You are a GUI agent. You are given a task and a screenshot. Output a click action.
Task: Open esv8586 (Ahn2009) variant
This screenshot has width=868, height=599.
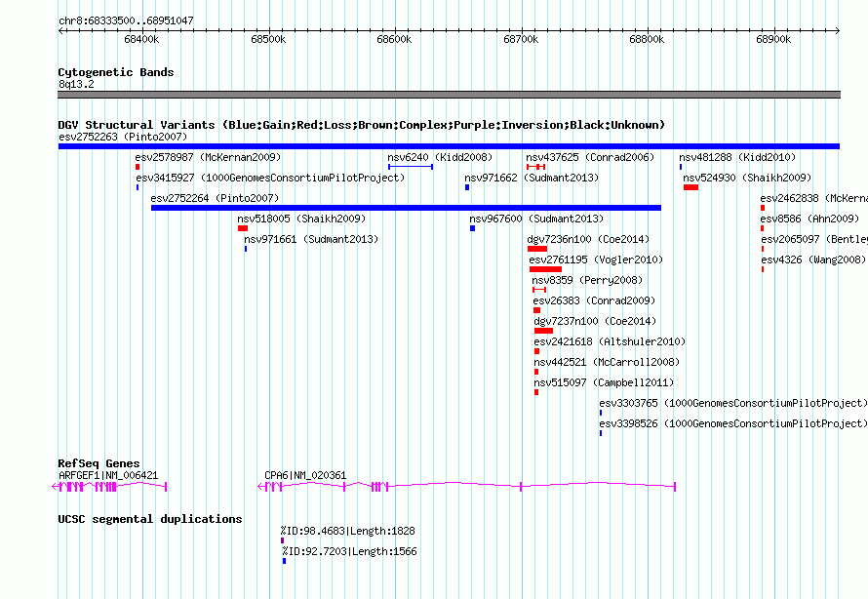tap(809, 219)
